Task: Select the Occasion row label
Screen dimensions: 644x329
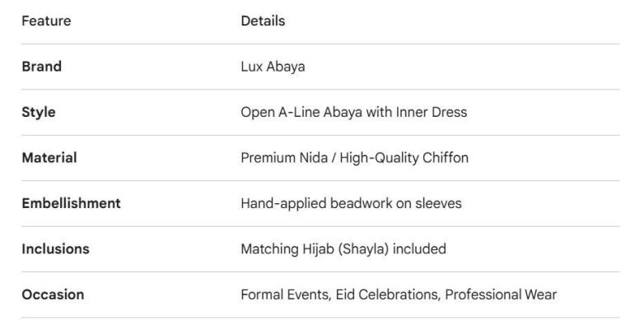Action: point(53,294)
